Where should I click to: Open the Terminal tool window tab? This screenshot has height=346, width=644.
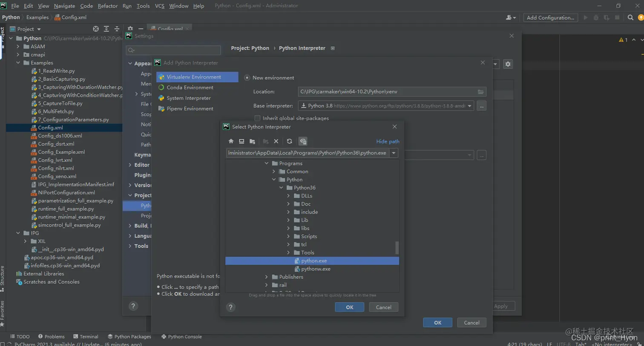click(86, 337)
